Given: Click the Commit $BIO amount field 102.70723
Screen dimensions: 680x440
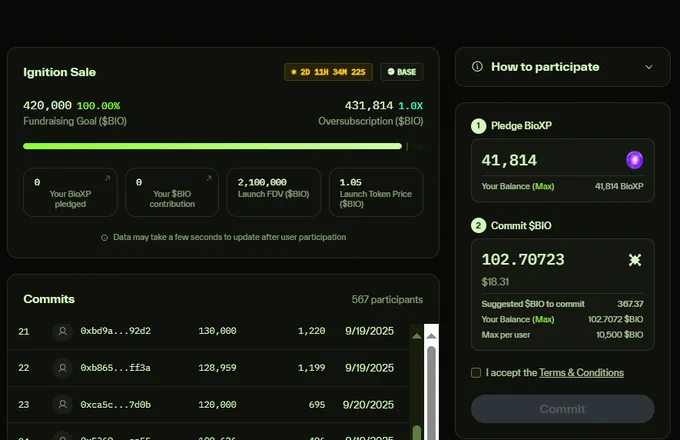Looking at the screenshot, I should tap(523, 259).
